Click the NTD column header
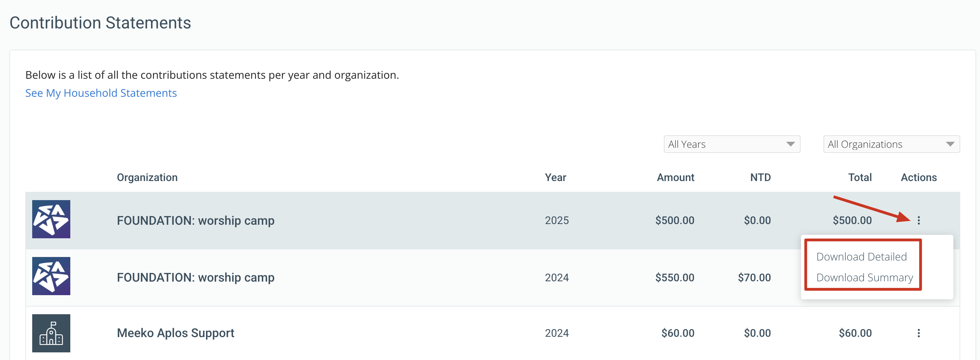 pos(760,178)
